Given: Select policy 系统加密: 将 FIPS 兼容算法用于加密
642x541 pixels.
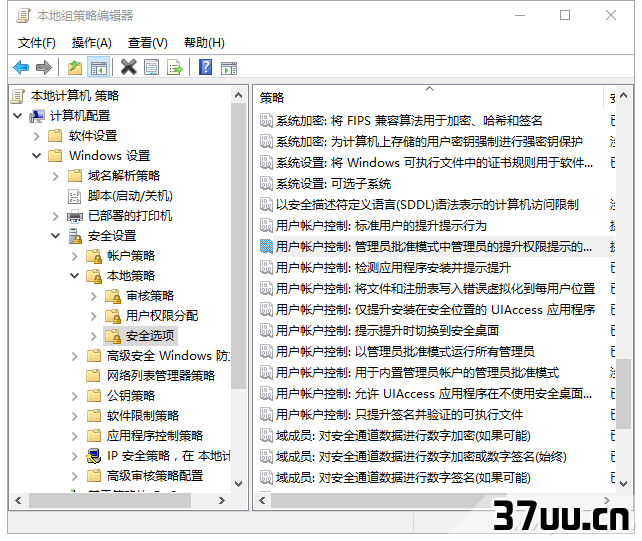Looking at the screenshot, I should pyautogui.click(x=409, y=121).
